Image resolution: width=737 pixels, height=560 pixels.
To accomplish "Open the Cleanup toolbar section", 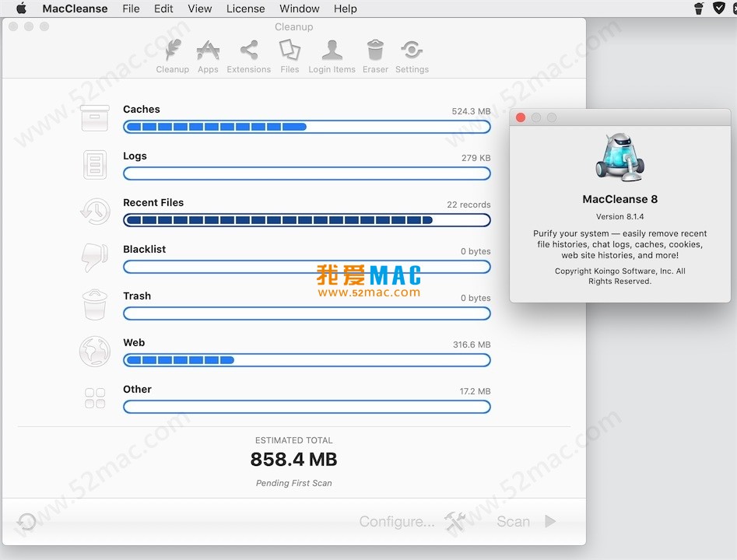I will tap(173, 56).
